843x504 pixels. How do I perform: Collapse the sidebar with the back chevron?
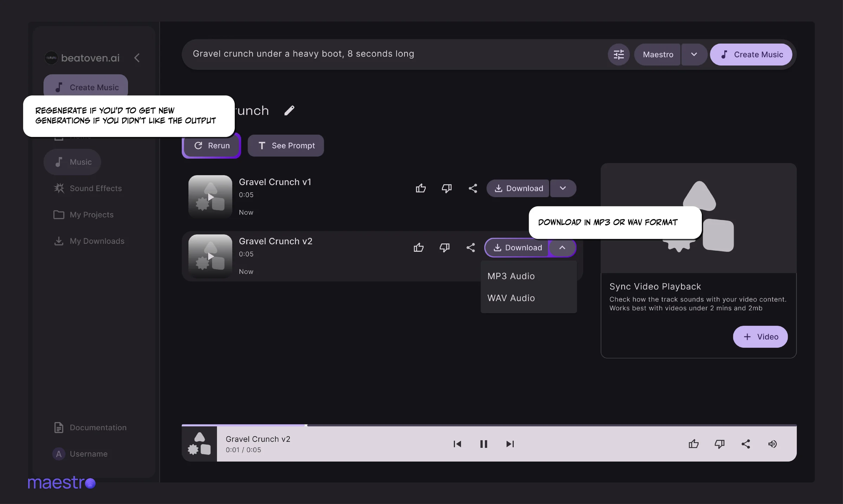tap(137, 58)
